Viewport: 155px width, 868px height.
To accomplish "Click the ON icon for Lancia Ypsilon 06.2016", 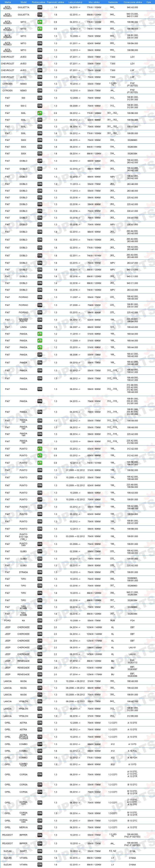I will (40, 716).
